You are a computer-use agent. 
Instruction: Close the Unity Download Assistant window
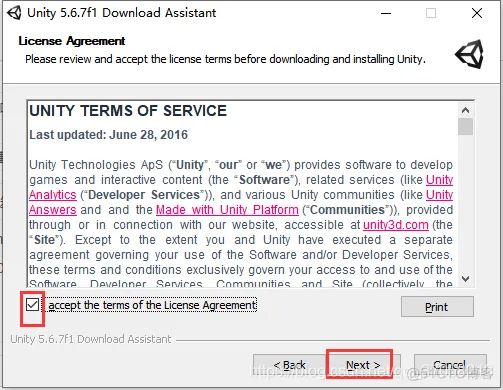pos(477,13)
